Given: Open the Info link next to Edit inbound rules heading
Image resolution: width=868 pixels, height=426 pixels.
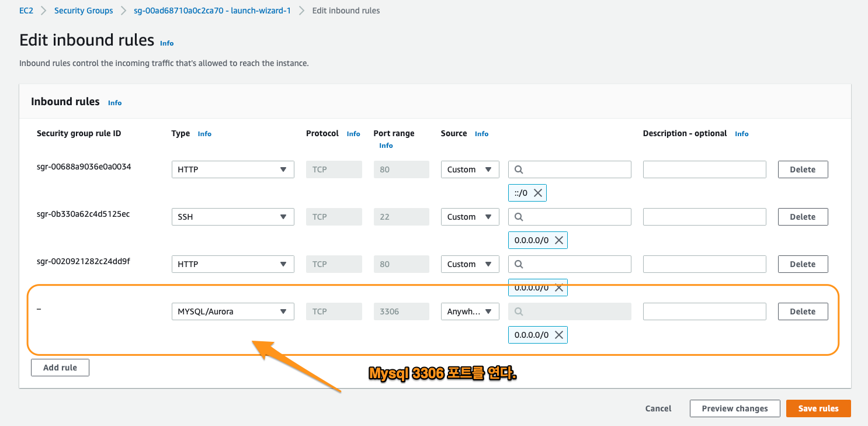Looking at the screenshot, I should [x=166, y=43].
